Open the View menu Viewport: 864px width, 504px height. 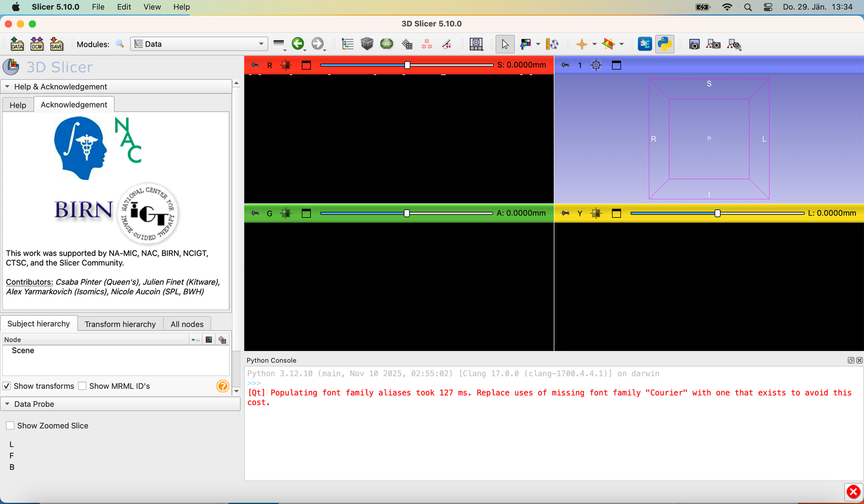coord(152,7)
